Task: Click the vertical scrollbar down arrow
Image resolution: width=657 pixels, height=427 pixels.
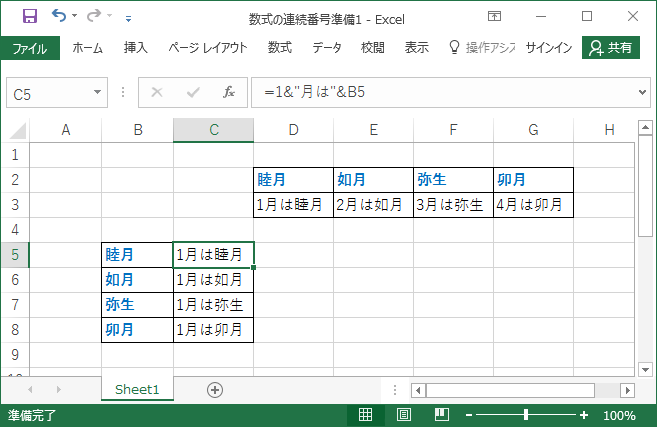Action: click(645, 370)
